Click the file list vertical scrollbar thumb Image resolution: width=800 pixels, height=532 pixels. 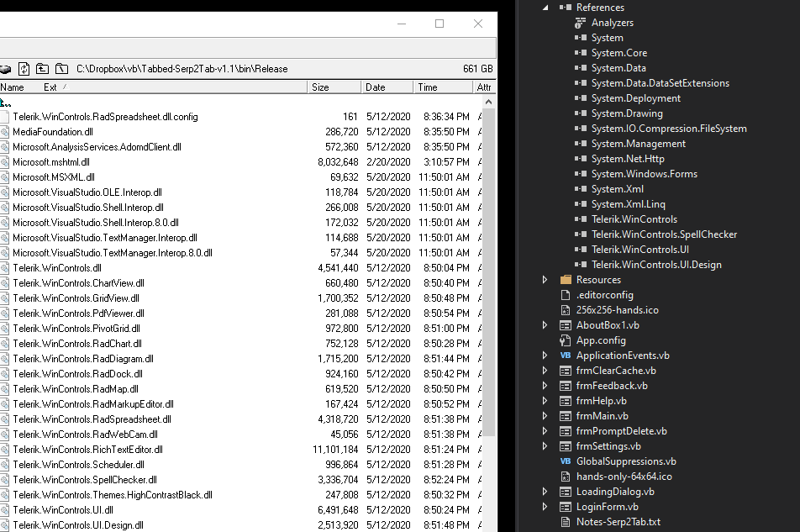pos(489,272)
